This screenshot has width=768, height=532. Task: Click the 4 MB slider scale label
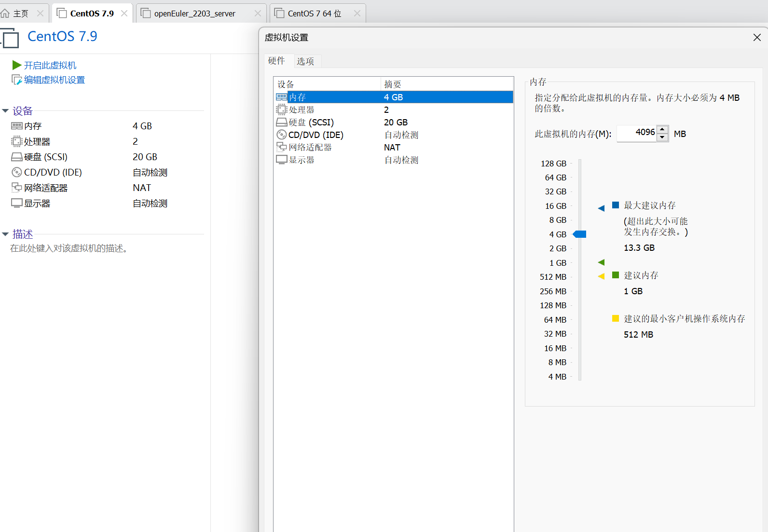point(557,377)
